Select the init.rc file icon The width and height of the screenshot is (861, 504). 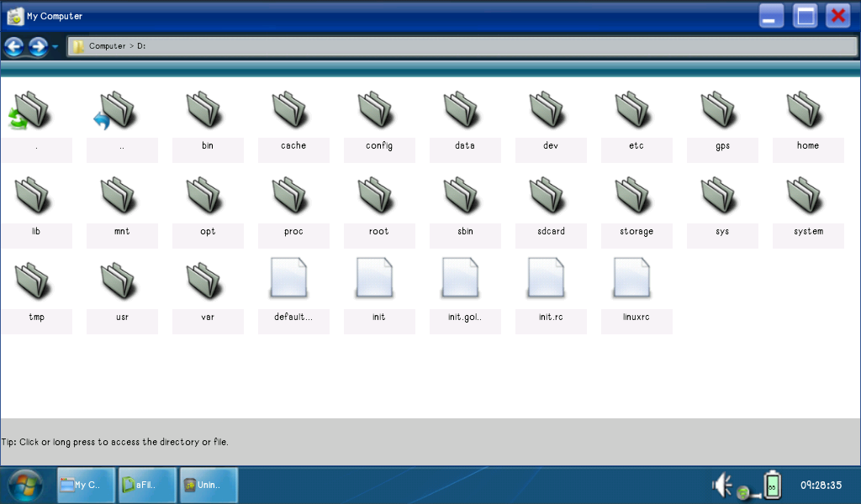(x=546, y=278)
